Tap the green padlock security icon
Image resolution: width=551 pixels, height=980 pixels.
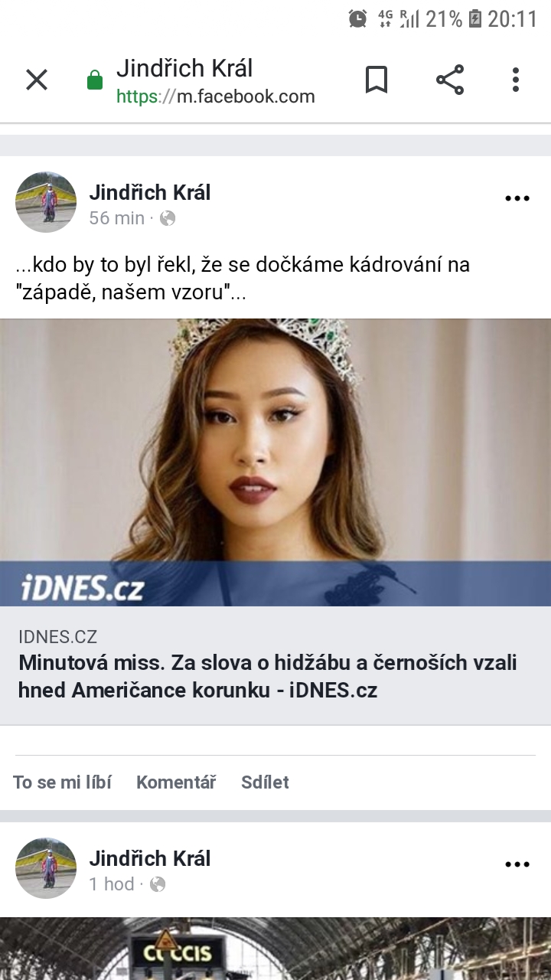click(x=95, y=80)
